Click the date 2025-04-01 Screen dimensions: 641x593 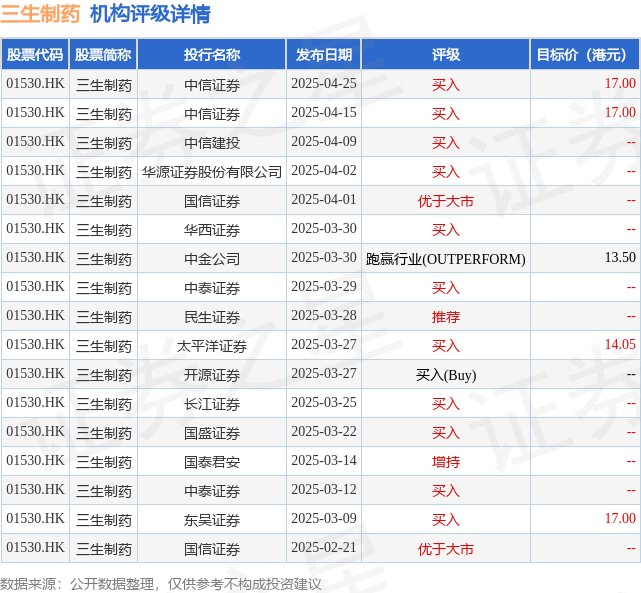[324, 200]
